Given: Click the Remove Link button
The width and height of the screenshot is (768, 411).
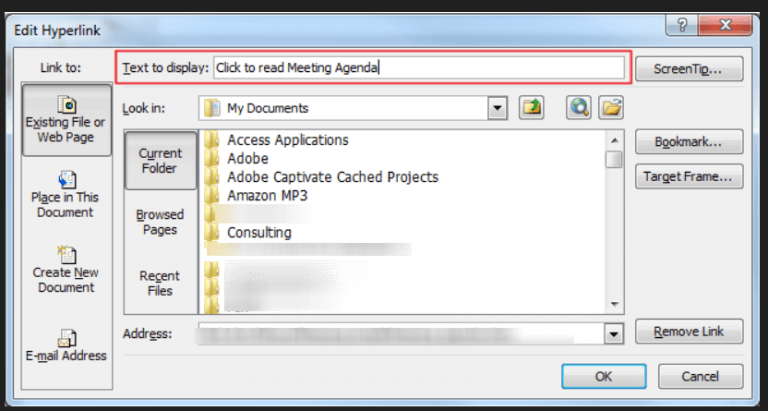Looking at the screenshot, I should [x=689, y=332].
